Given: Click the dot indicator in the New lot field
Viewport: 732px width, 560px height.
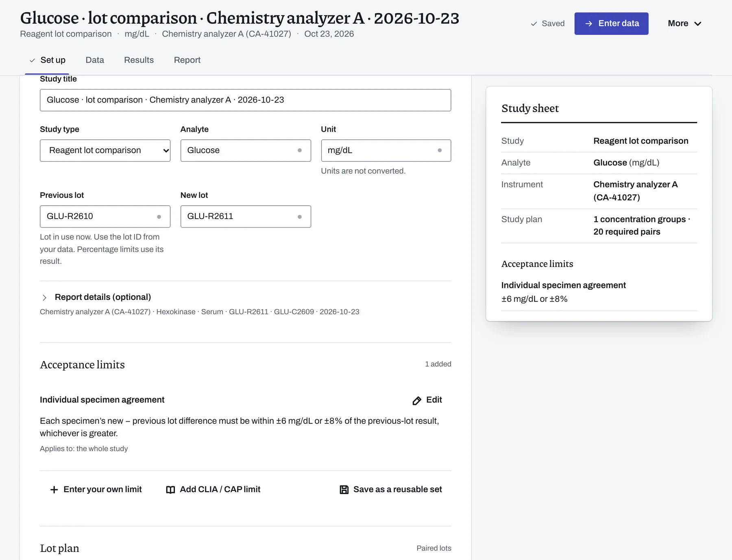Looking at the screenshot, I should point(300,217).
